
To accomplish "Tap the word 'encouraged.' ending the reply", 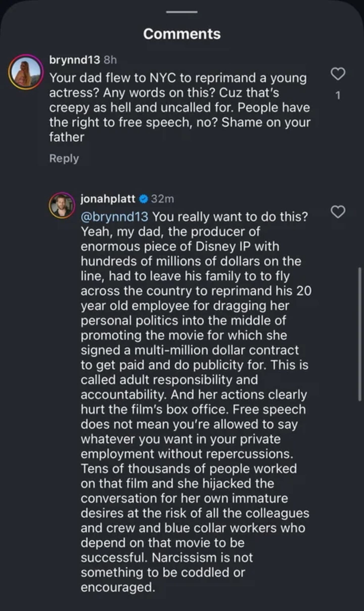I will [118, 587].
